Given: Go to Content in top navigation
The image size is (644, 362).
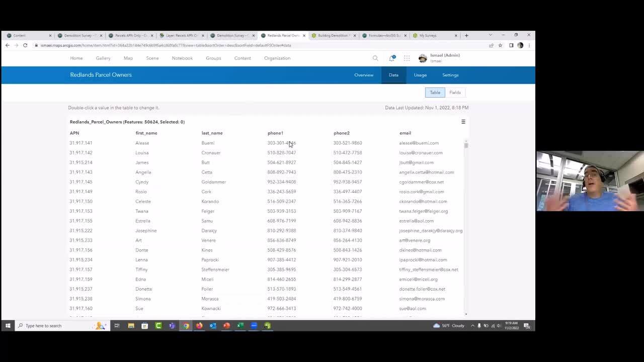Looking at the screenshot, I should tap(243, 58).
